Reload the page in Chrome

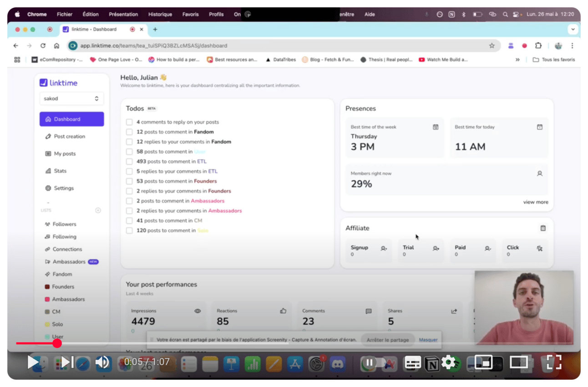coord(43,45)
